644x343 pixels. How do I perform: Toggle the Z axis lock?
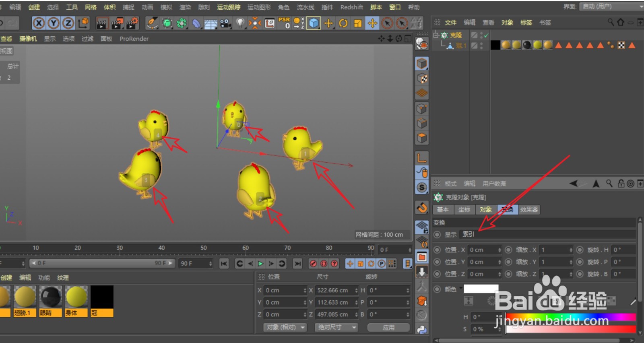coord(68,23)
